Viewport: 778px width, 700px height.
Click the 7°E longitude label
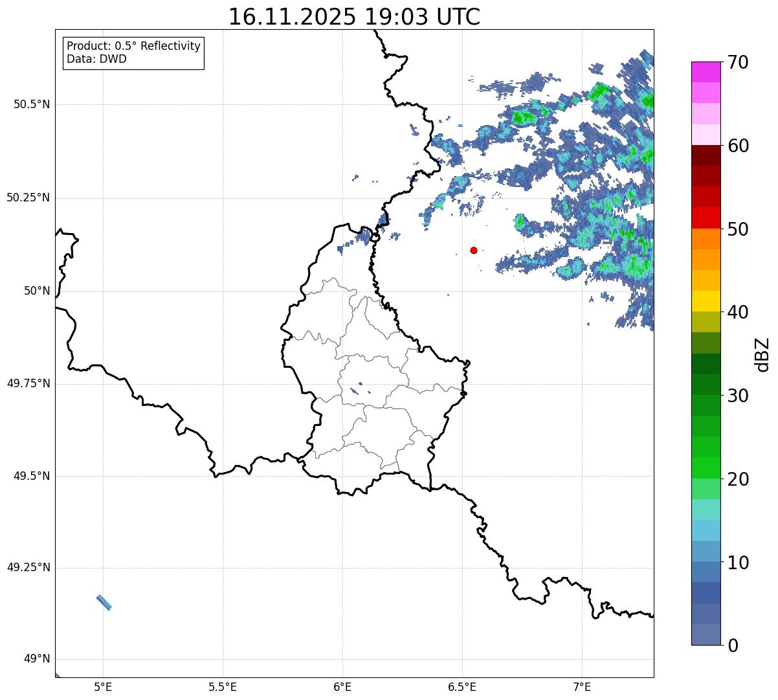point(582,686)
